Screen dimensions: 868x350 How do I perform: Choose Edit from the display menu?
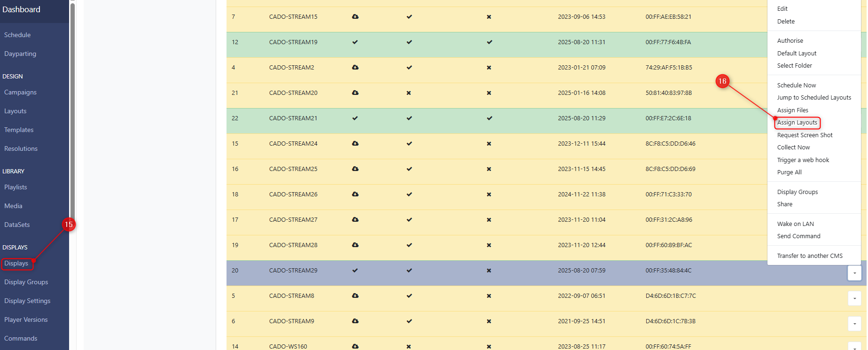point(782,9)
